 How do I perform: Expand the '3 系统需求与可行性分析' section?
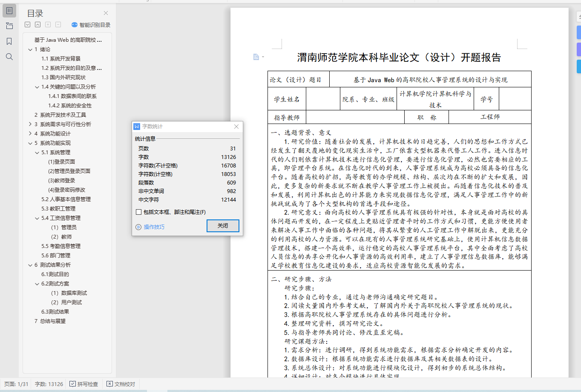[30, 124]
